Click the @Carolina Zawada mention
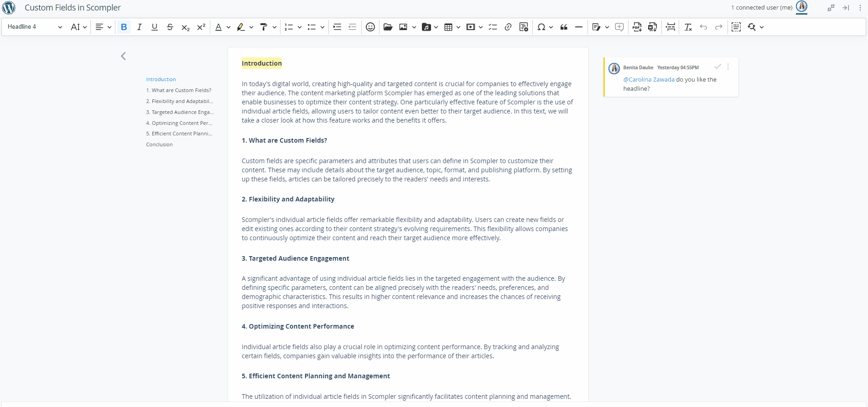 pyautogui.click(x=649, y=79)
